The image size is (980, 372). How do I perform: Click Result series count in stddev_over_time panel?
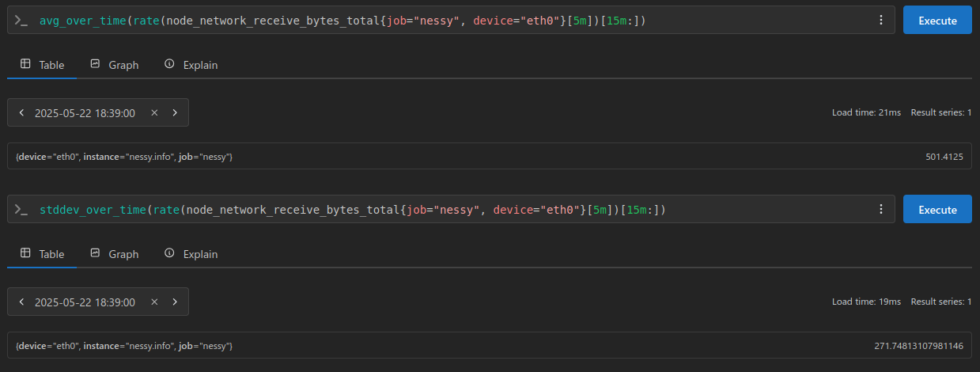941,302
